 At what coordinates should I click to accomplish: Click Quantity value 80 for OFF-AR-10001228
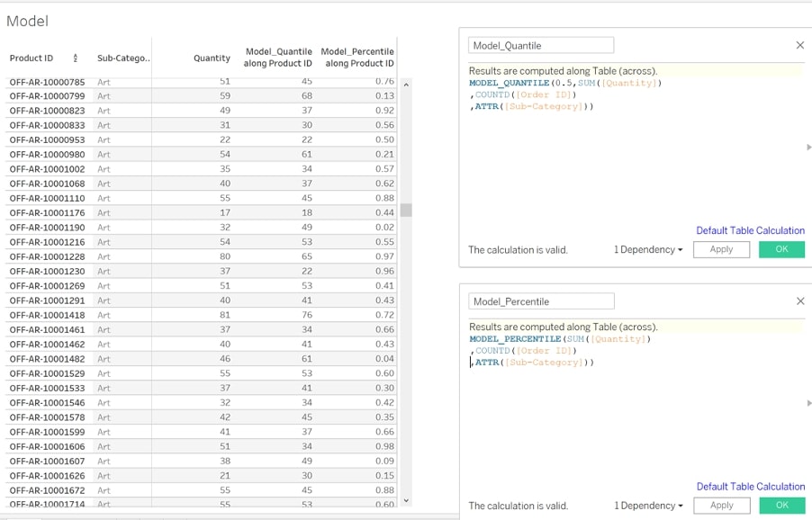click(225, 256)
